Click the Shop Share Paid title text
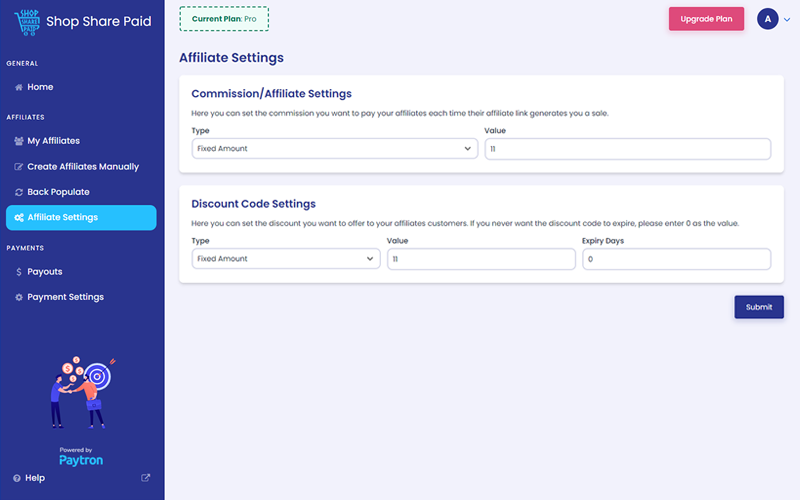 (99, 21)
